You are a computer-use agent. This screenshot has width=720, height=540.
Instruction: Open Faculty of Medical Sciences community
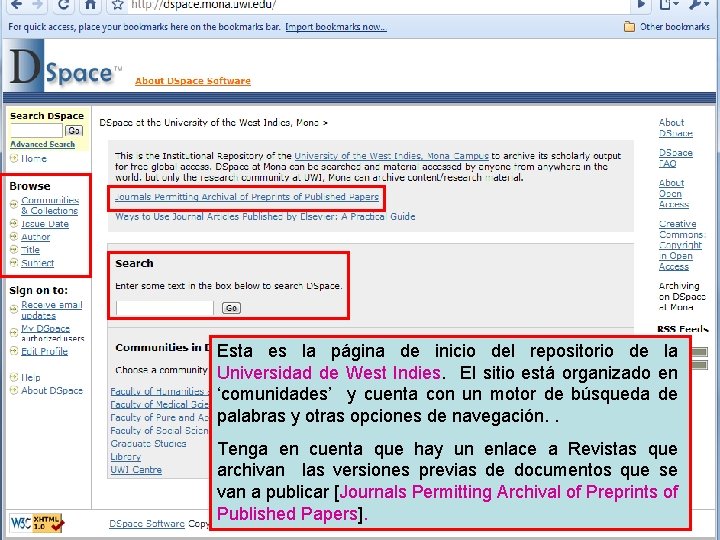[x=160, y=405]
